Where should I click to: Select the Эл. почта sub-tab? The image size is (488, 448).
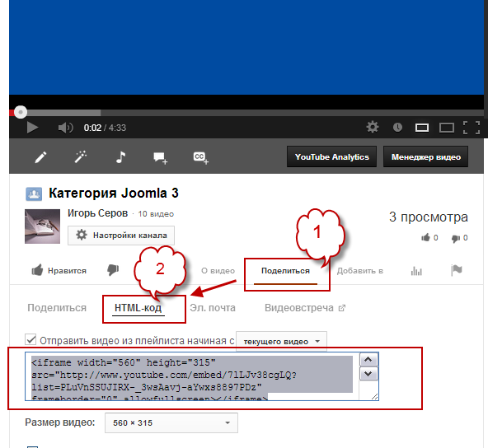[x=213, y=308]
